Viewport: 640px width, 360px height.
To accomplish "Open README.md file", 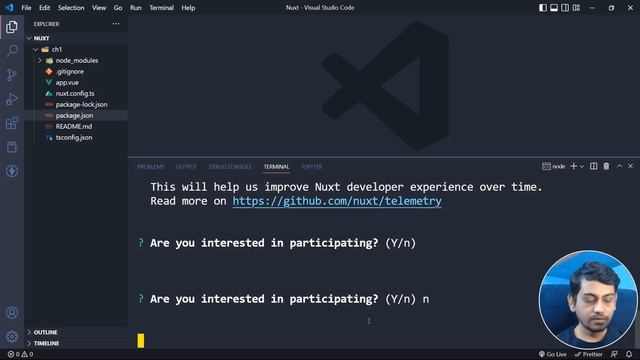I will [x=73, y=127].
